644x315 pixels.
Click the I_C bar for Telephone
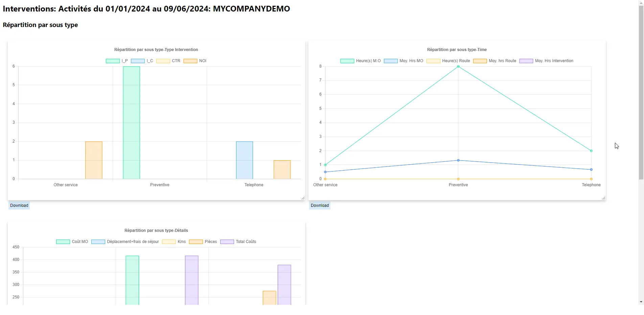(x=245, y=160)
